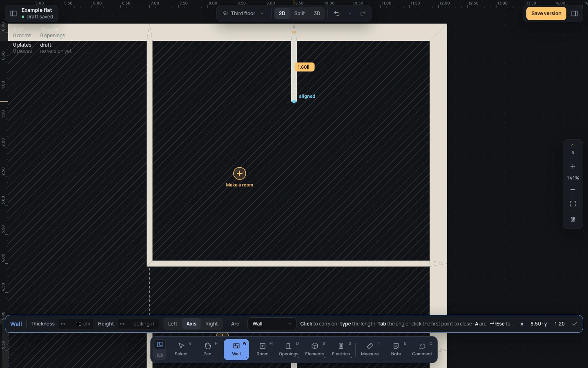Zoom in with the plus icon

[x=573, y=166]
